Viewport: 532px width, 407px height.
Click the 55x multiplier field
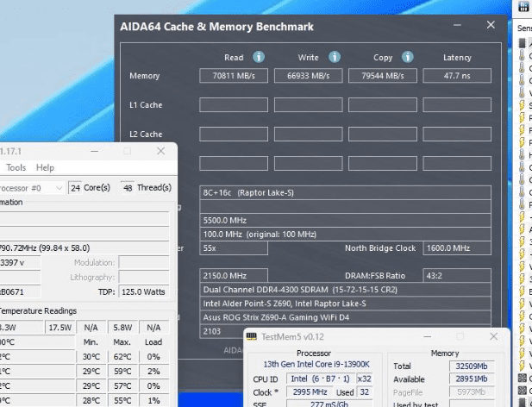click(x=234, y=248)
